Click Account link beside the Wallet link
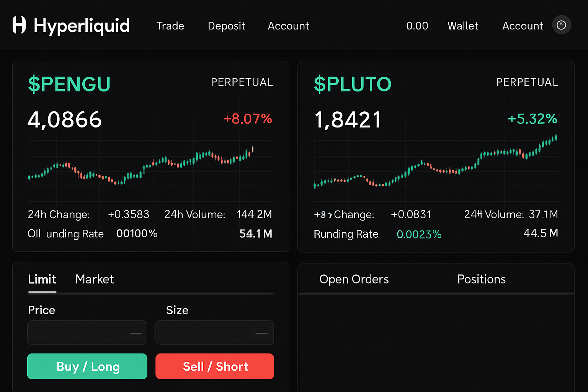Image resolution: width=588 pixels, height=392 pixels. (x=523, y=26)
